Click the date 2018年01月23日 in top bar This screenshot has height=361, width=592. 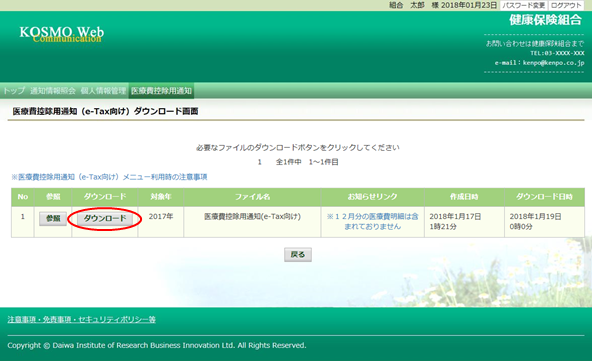click(x=469, y=5)
